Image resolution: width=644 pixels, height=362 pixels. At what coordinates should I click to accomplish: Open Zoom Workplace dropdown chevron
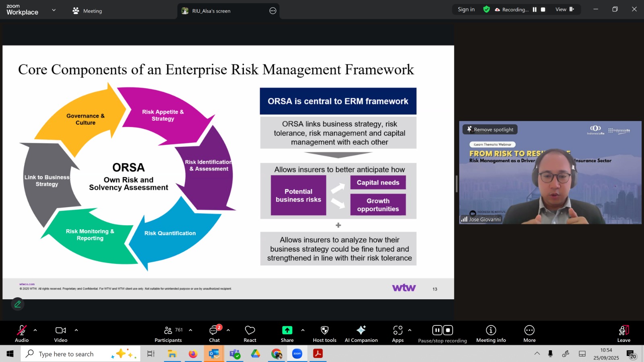click(54, 10)
